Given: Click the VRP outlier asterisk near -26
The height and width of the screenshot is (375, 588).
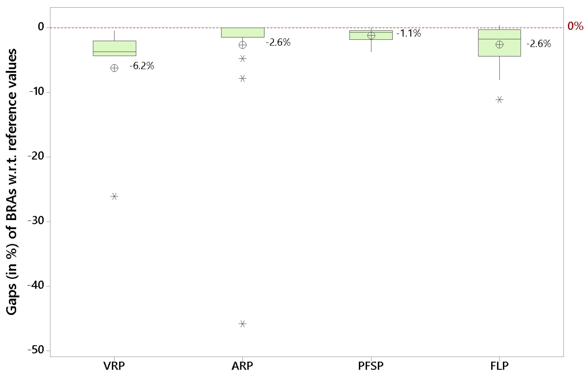Looking at the screenshot, I should point(114,196).
